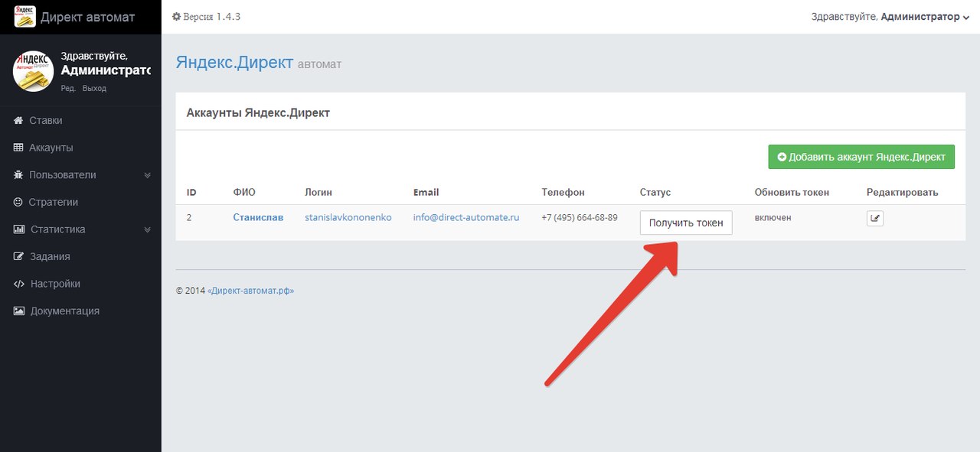Viewport: 980px width, 452px height.
Task: Click the smiley icon beside Стратегии
Action: [18, 202]
